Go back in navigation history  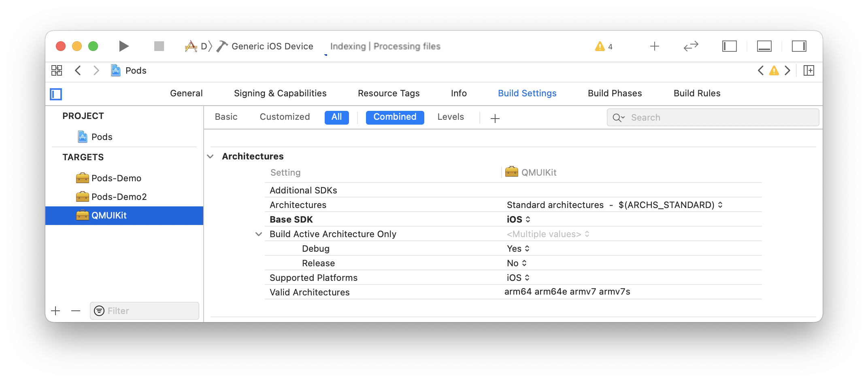pyautogui.click(x=78, y=70)
